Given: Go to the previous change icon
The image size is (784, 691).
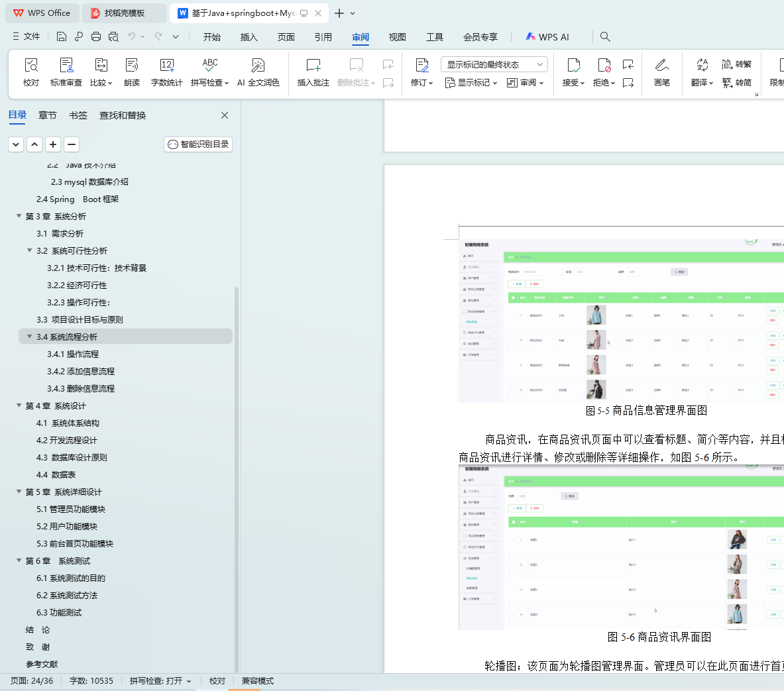Looking at the screenshot, I should [x=628, y=64].
